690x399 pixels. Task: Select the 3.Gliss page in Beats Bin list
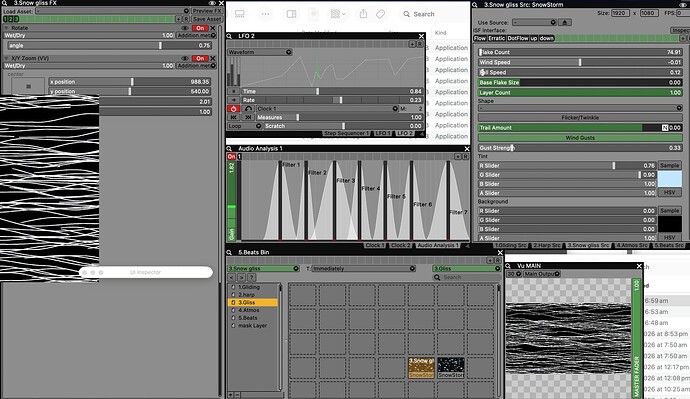(253, 303)
